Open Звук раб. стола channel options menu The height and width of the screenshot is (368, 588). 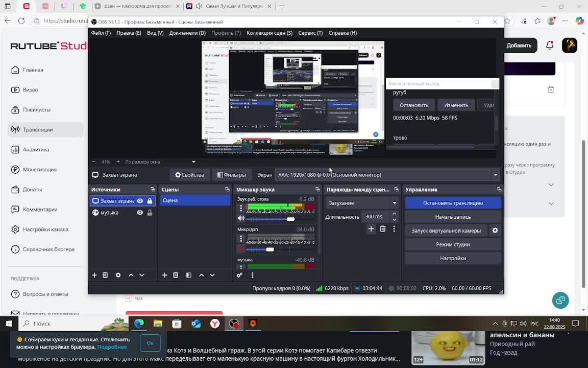click(241, 208)
